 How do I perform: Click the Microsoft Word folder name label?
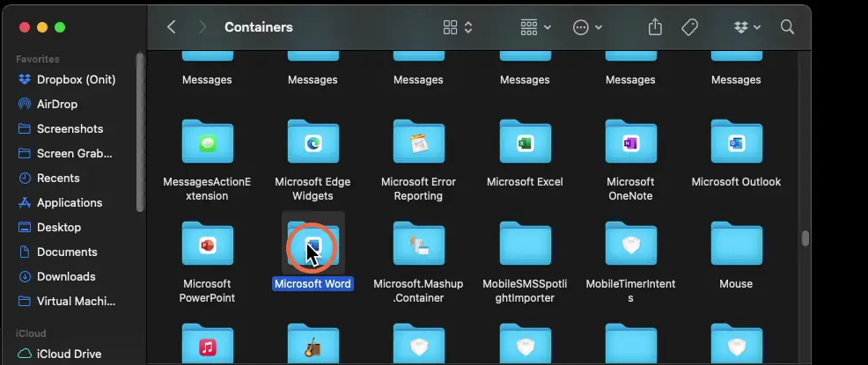tap(313, 284)
